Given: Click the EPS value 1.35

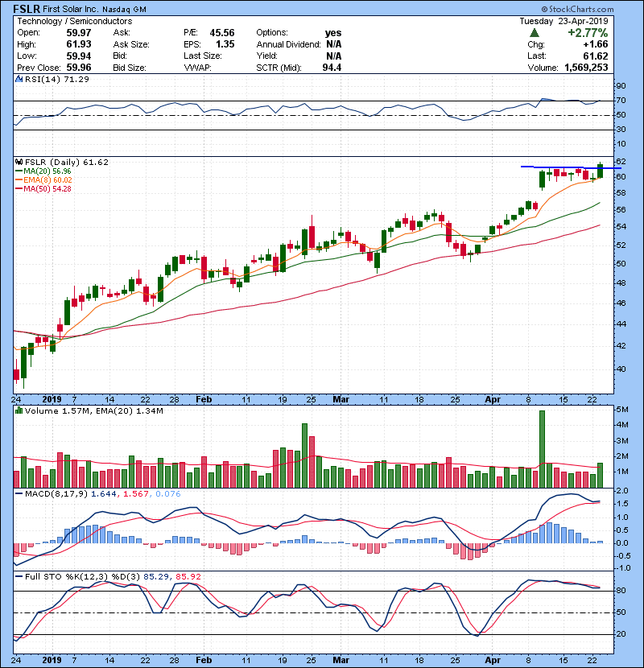Looking at the screenshot, I should click(225, 44).
